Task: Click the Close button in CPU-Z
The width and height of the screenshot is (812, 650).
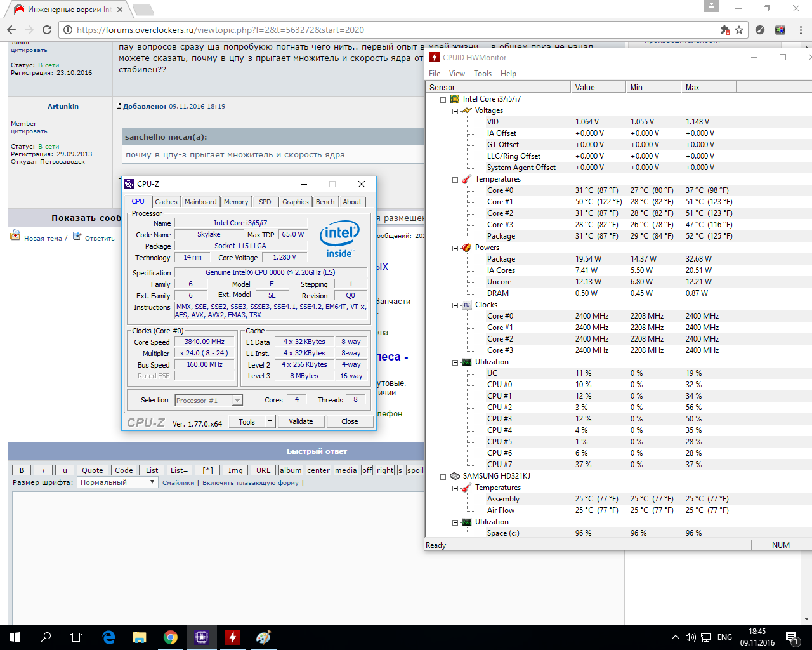Action: (350, 421)
